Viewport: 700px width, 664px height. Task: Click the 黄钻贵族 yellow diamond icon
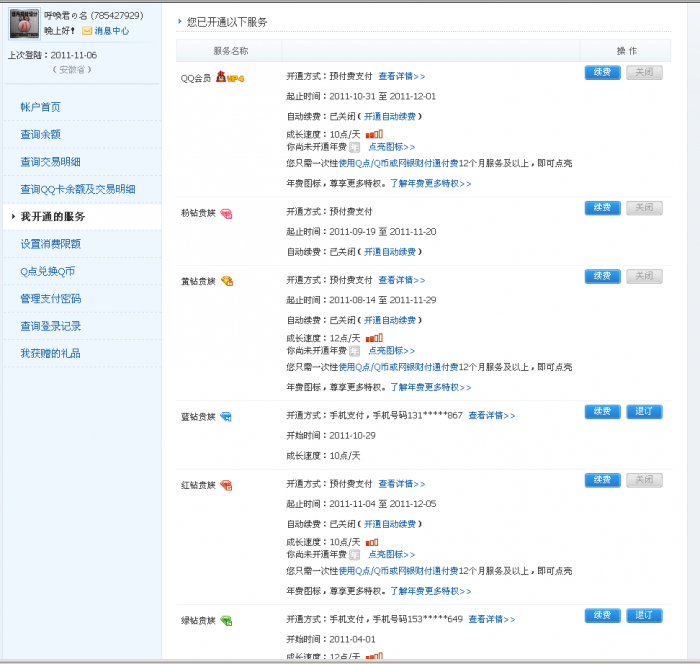227,281
